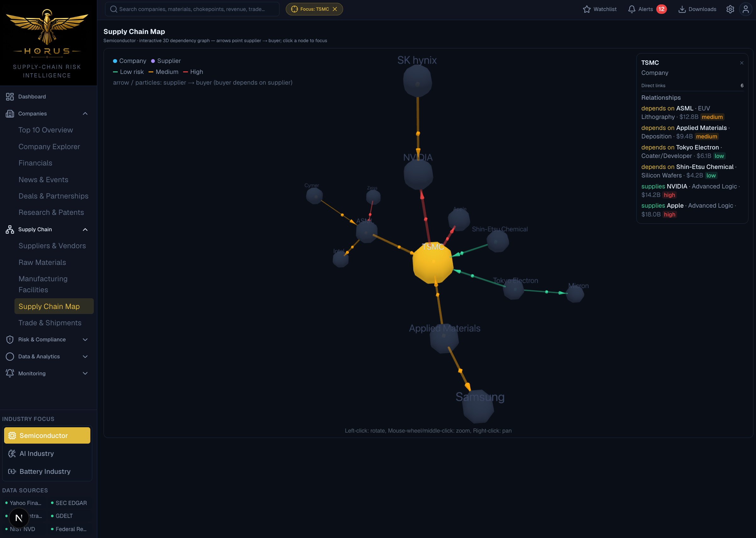
Task: Click ASML in the relationships list
Action: [x=685, y=108]
